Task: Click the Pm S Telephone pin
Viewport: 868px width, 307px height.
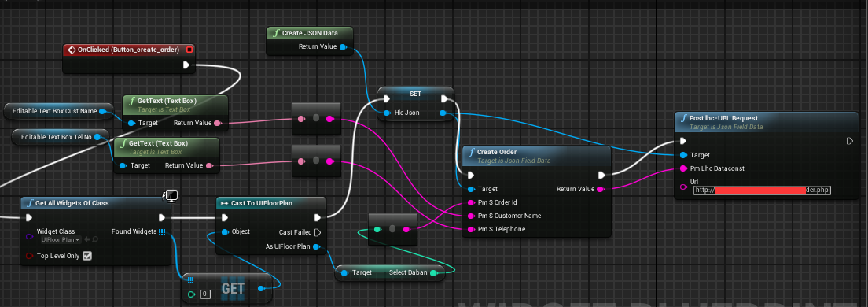Action: point(471,229)
